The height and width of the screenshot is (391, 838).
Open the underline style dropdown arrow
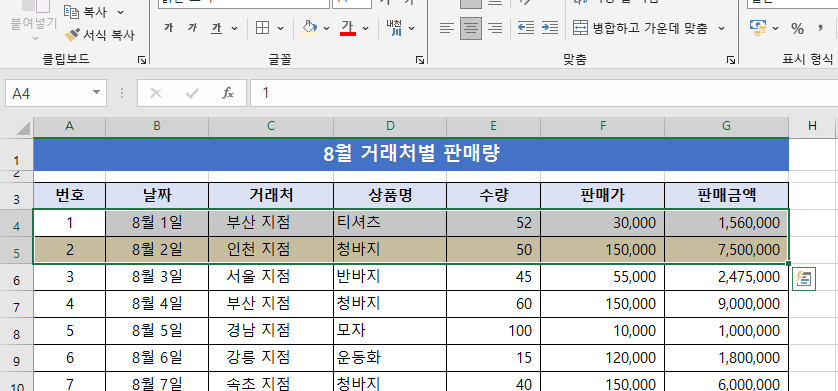(x=234, y=28)
